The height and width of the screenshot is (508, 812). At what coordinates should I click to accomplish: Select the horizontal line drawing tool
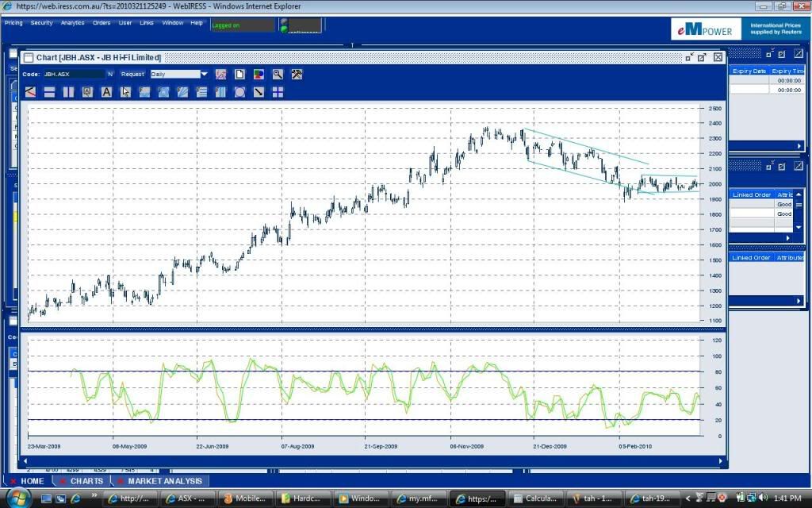(x=49, y=92)
